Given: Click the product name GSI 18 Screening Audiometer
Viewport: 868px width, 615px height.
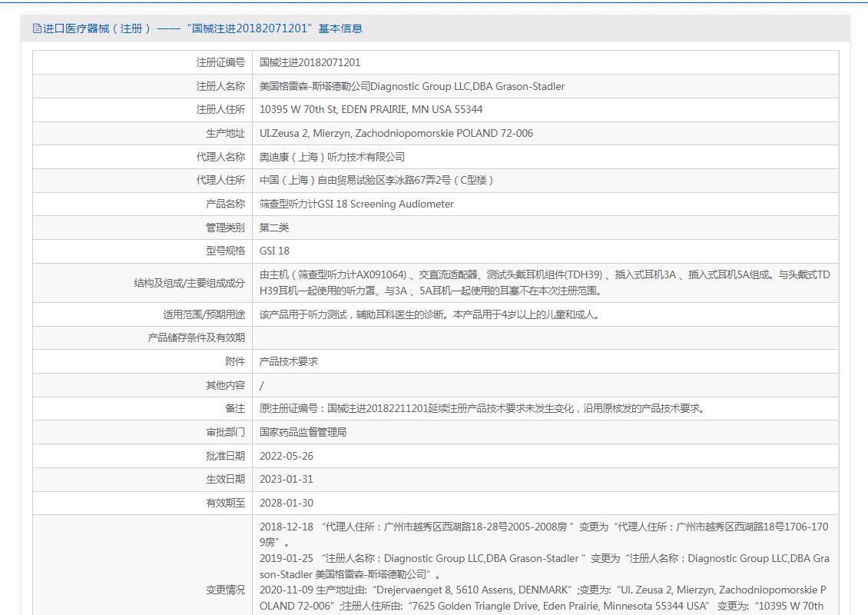Looking at the screenshot, I should (356, 204).
